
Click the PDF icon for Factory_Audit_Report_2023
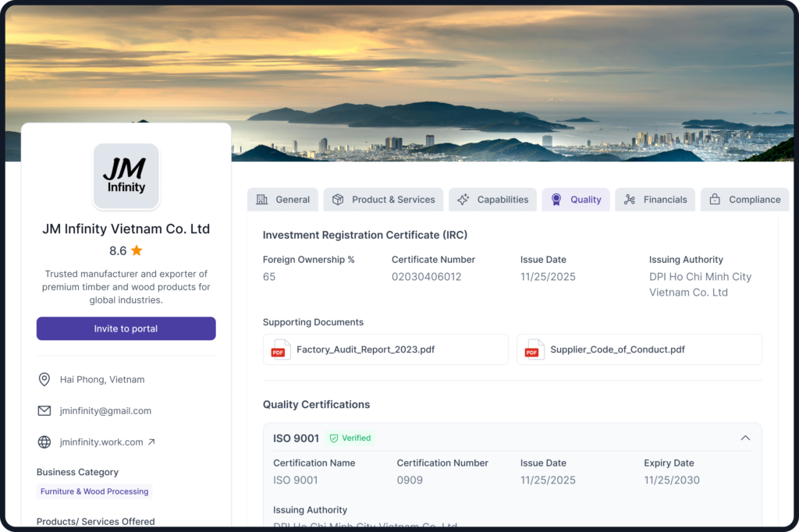point(281,349)
